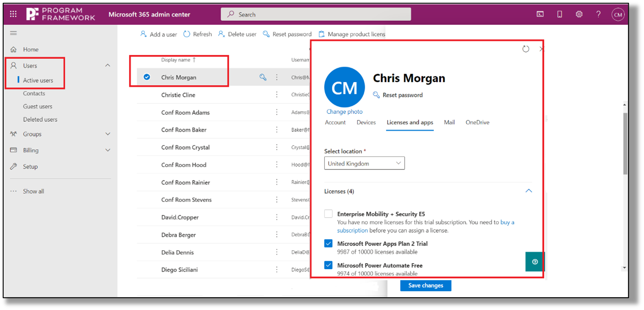Open more actions for Christie Cline

tap(277, 95)
